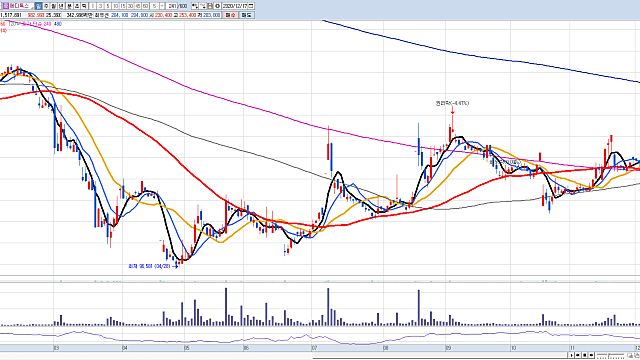Open the chart settings gear icon
The height and width of the screenshot is (360, 640).
(x=217, y=6)
